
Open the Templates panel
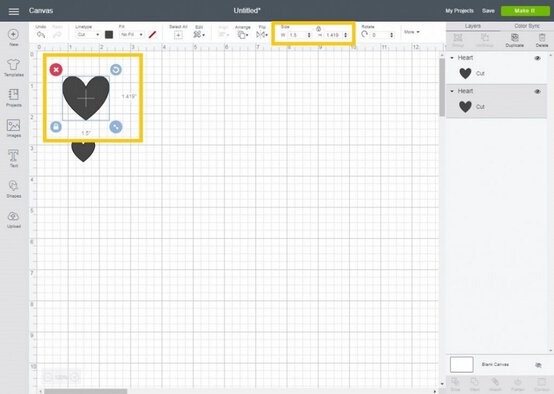click(x=13, y=65)
